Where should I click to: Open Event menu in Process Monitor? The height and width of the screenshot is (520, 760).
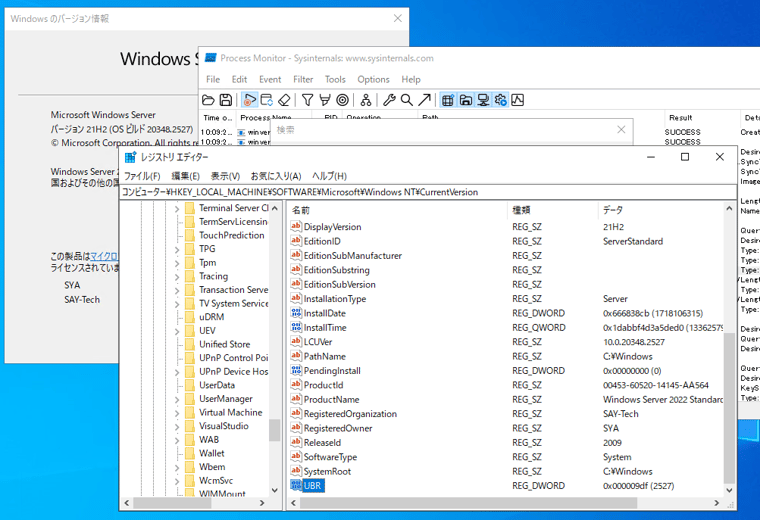click(270, 79)
